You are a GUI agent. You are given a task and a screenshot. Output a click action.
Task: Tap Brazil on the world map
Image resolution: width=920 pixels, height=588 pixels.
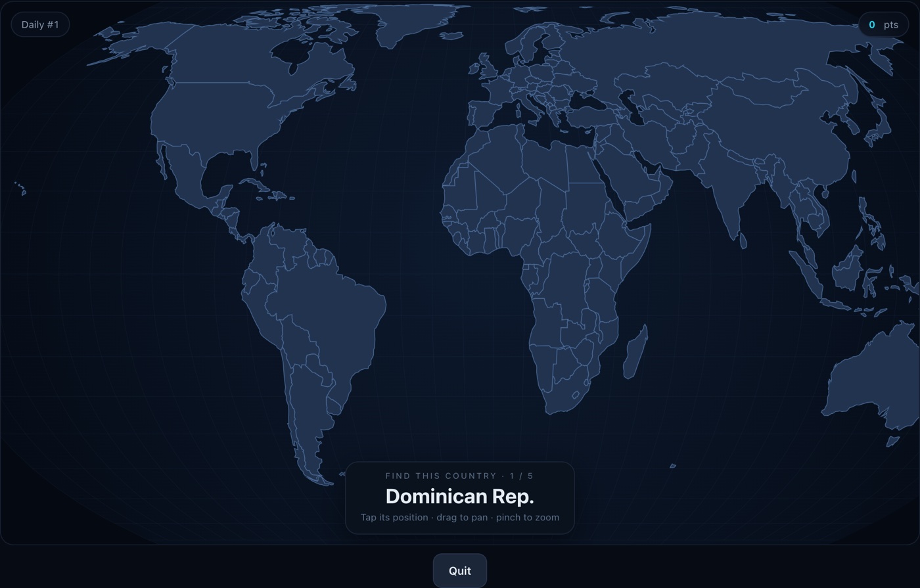[329, 315]
